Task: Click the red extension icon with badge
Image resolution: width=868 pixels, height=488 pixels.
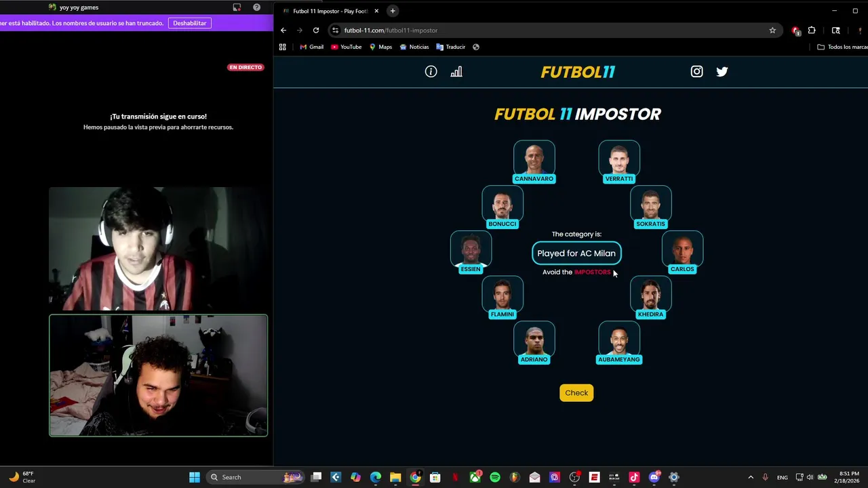Action: coord(796,30)
